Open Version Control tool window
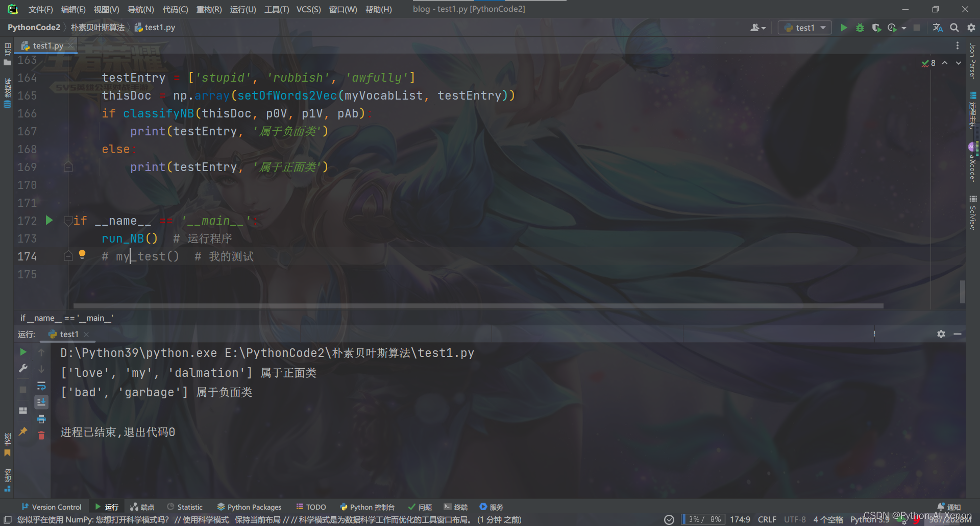This screenshot has width=980, height=526. (52, 507)
